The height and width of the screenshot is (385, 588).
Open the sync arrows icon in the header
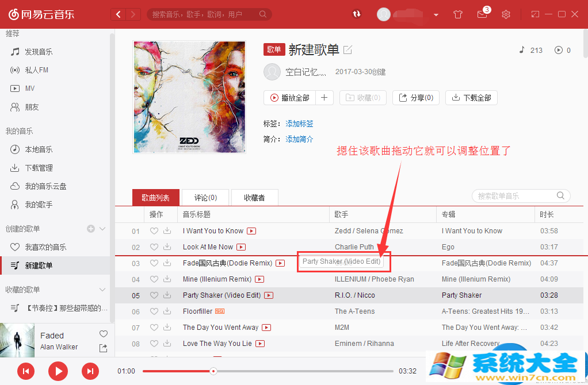357,14
